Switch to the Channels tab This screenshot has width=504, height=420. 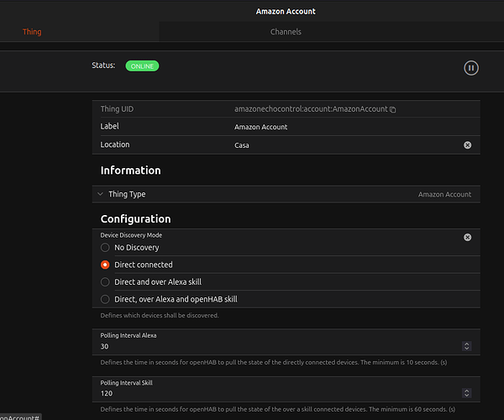[286, 32]
